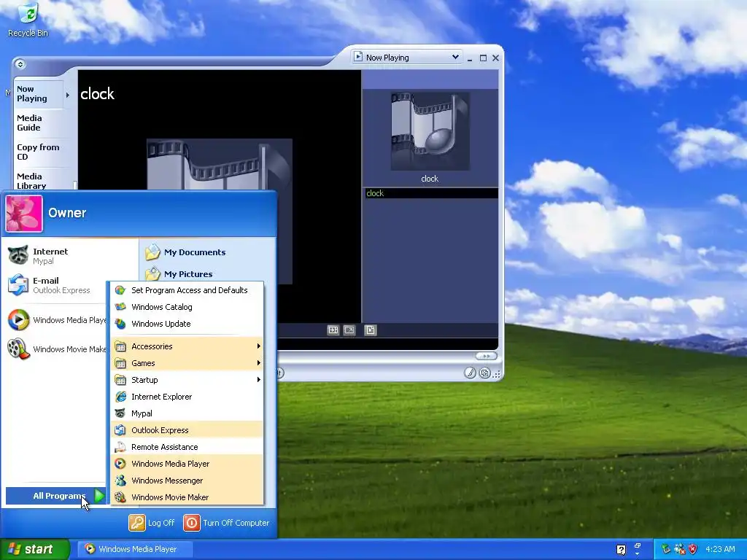The width and height of the screenshot is (747, 560).
Task: Launch Internet Explorer from All Programs
Action: (x=187, y=397)
